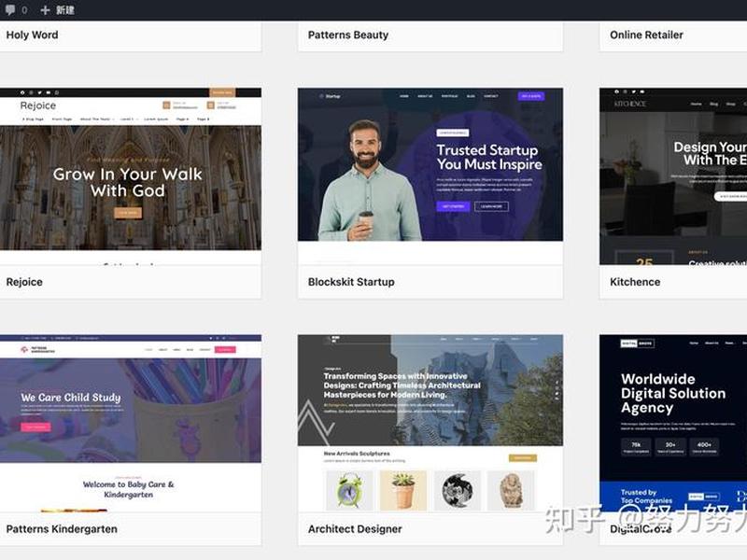Select the Online Retailer theme title

(x=646, y=35)
